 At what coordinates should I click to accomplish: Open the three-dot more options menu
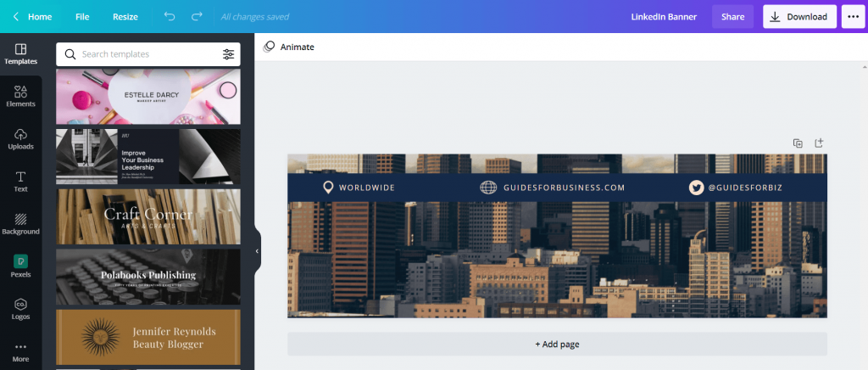pos(852,16)
